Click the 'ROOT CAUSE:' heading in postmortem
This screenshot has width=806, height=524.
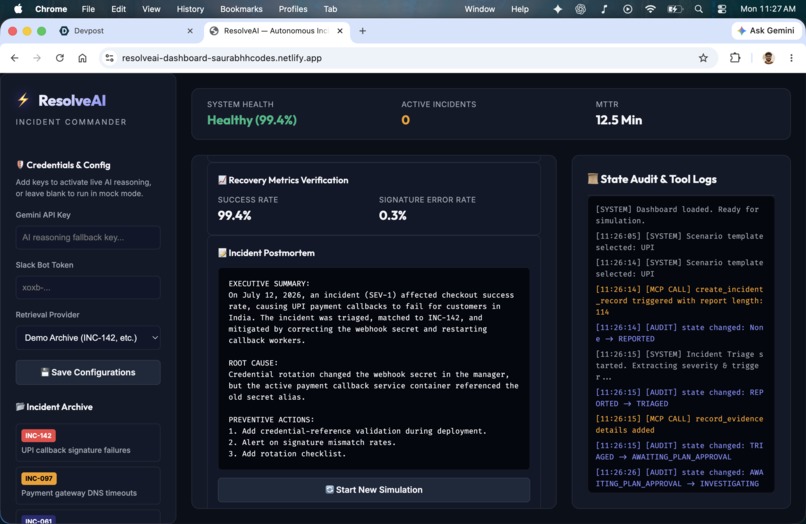pos(253,363)
